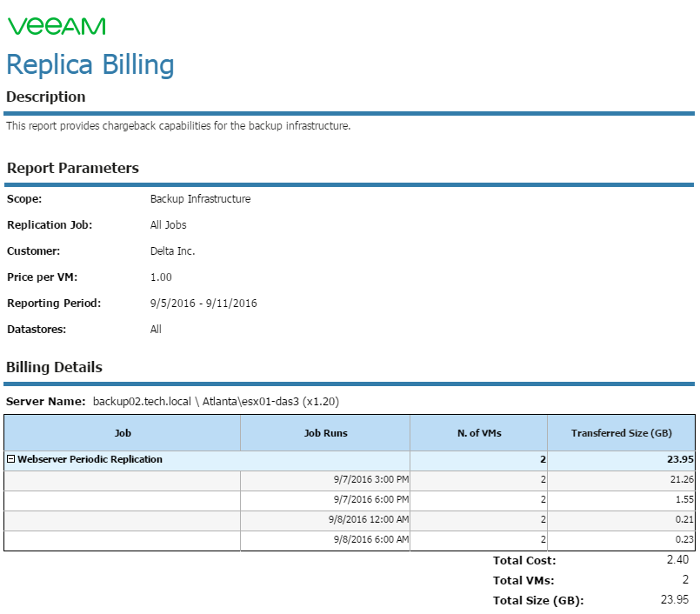Collapse the Webserver Periodic Replication group
Viewport: 700px width, 614px height.
click(x=11, y=459)
